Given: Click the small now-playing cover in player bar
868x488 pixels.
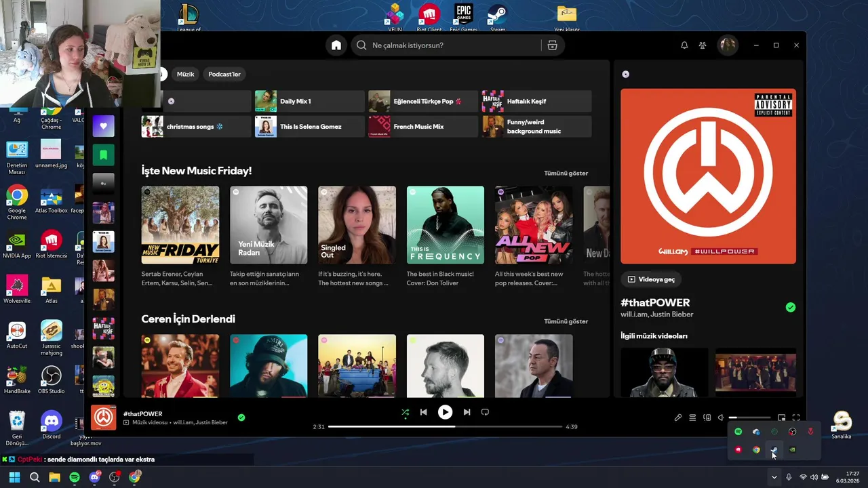Looking at the screenshot, I should click(x=104, y=418).
